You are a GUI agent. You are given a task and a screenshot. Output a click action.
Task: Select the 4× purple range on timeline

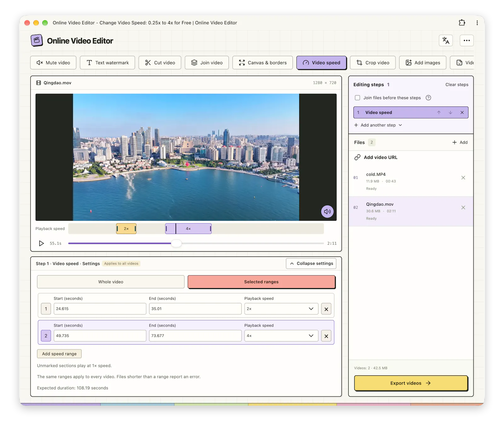[188, 229]
